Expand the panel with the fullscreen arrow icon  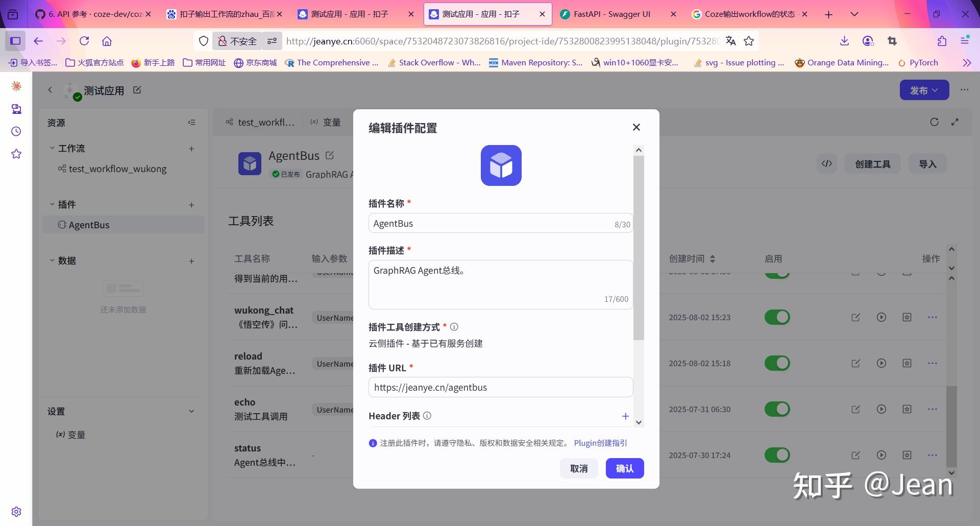coord(954,122)
